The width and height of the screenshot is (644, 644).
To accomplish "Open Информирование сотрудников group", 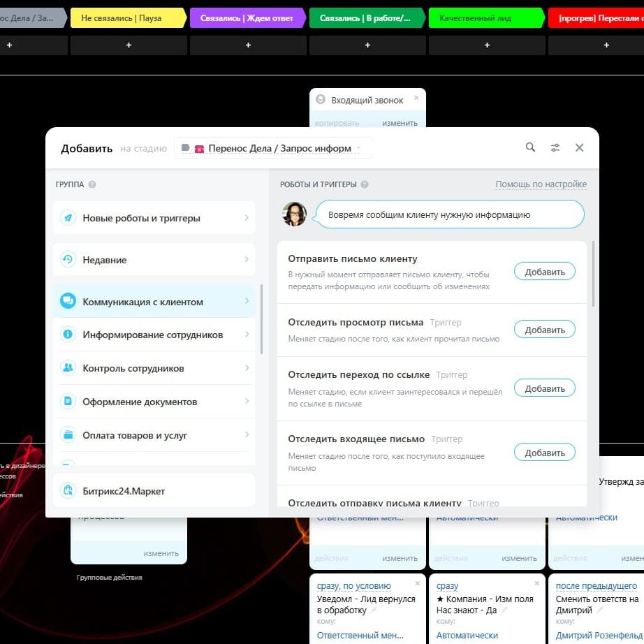I will [154, 335].
